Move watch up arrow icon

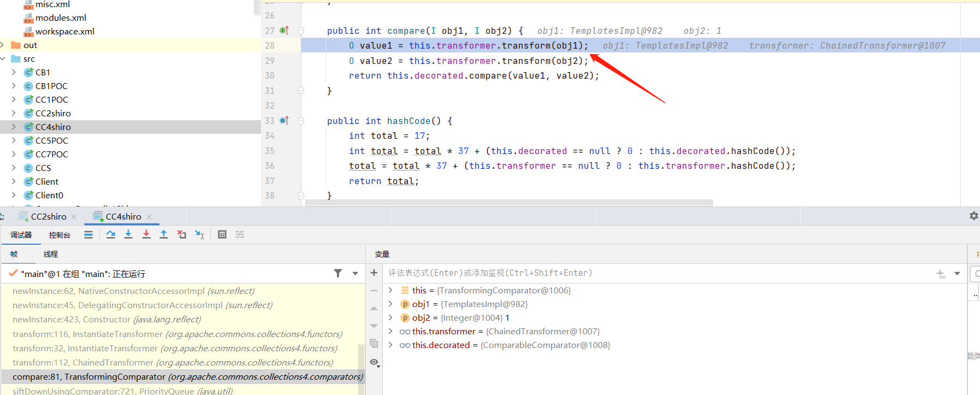pyautogui.click(x=374, y=309)
